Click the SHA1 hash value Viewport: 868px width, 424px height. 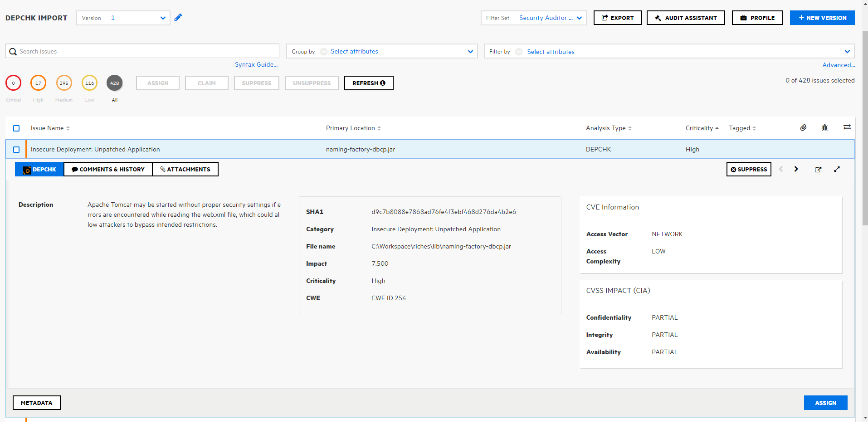point(444,212)
